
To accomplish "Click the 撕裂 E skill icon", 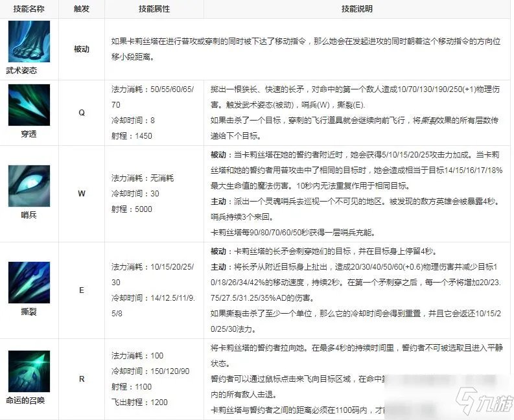I will pyautogui.click(x=29, y=283).
